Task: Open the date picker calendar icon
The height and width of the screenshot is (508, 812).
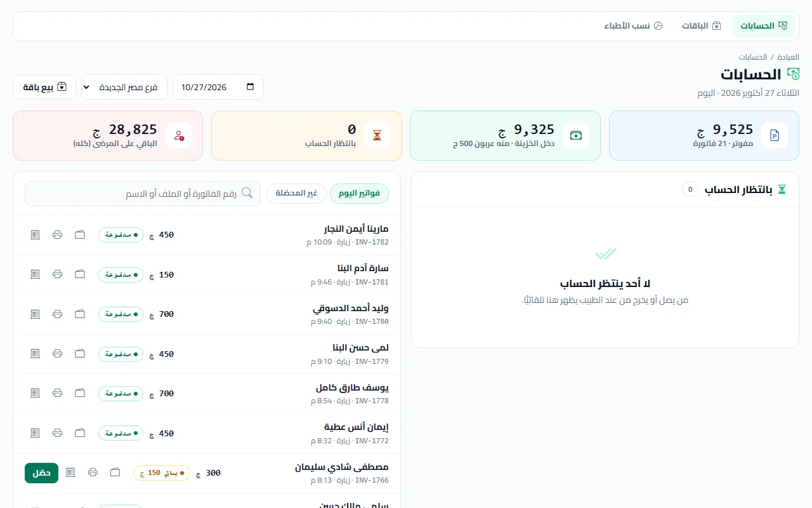Action: pos(250,87)
